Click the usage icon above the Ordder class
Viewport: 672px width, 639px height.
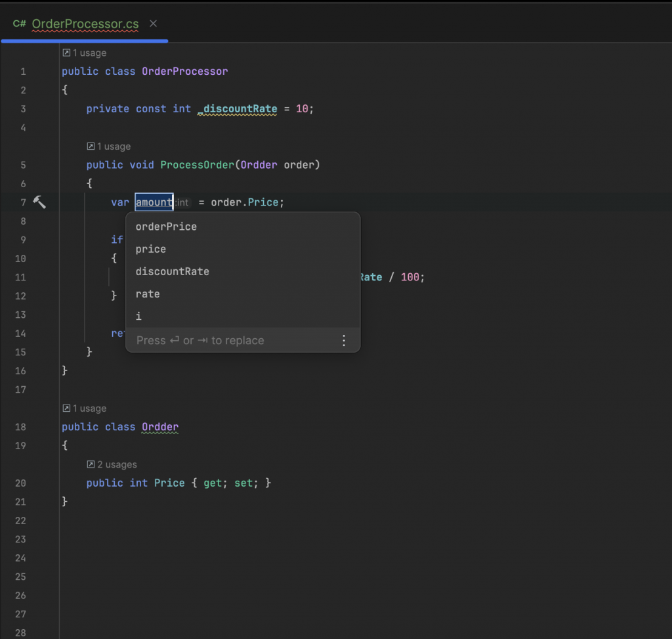(66, 408)
